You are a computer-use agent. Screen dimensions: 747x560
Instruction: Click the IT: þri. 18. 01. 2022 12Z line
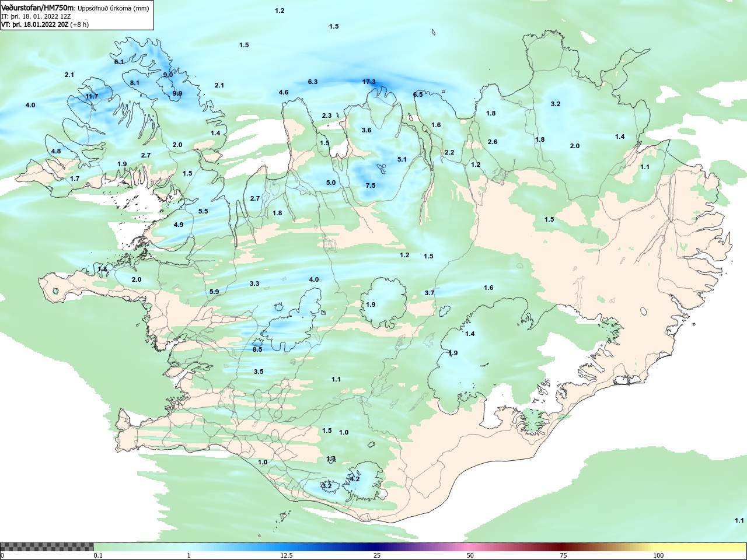(x=36, y=16)
